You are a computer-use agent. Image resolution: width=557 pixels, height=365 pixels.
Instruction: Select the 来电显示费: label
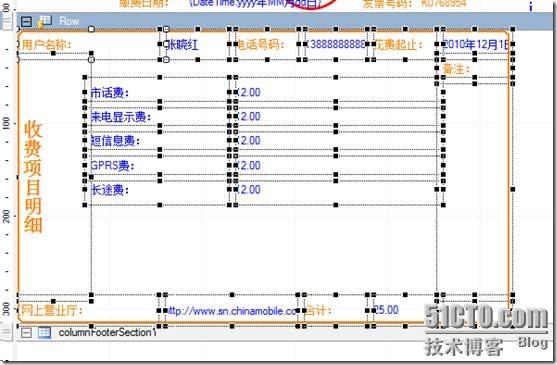pyautogui.click(x=121, y=117)
